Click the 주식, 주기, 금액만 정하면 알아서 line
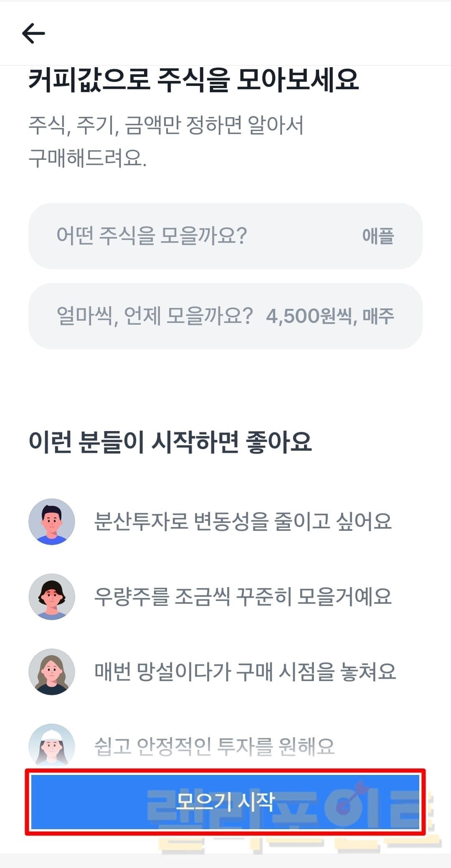451x868 pixels. click(166, 125)
